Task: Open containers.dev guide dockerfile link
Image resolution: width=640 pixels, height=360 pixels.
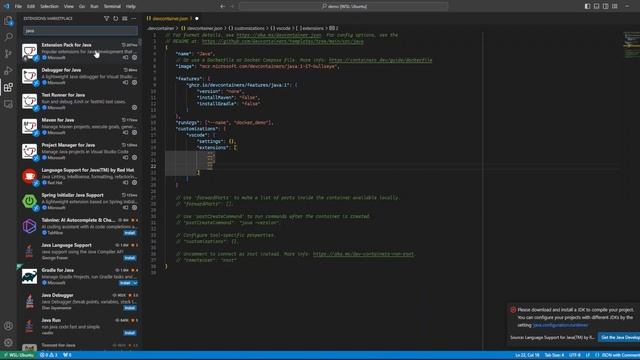Action: [380, 60]
